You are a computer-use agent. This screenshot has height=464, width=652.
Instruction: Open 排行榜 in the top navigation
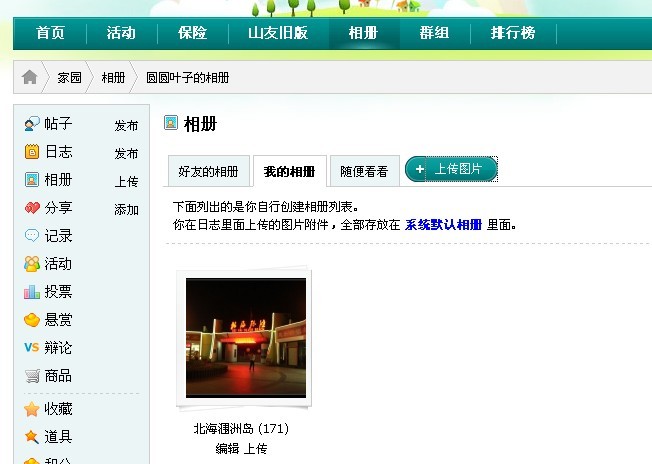click(513, 33)
